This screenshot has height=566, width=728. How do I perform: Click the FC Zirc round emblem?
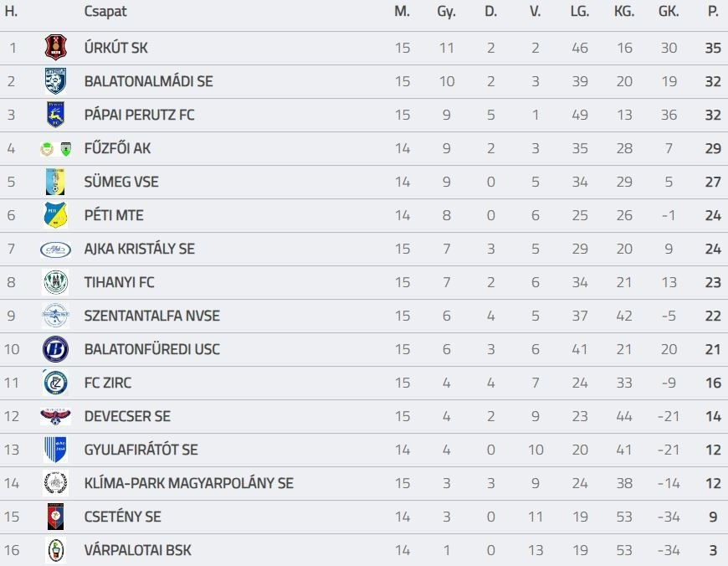(55, 383)
